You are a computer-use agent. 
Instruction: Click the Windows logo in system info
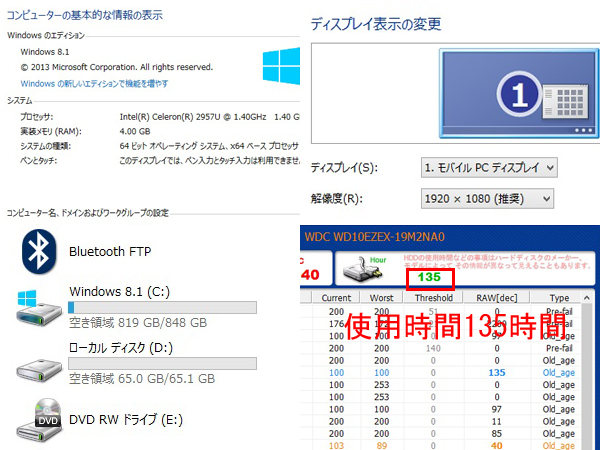281,66
